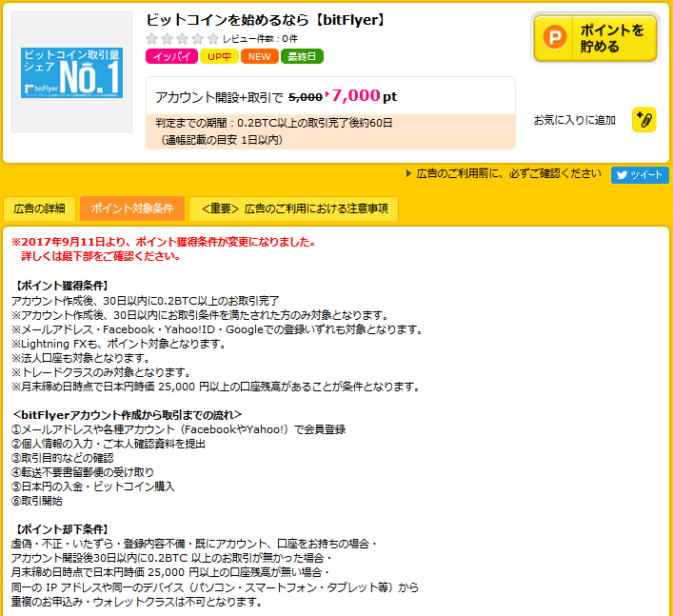Open the 広告の詳細 tab
673x616 pixels.
tap(41, 209)
